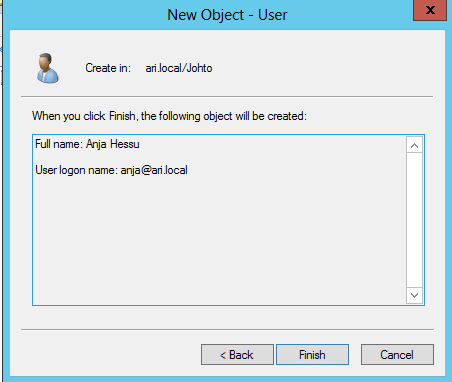The height and width of the screenshot is (382, 452).
Task: Click the 'When you click Finish' instruction text
Action: point(169,116)
